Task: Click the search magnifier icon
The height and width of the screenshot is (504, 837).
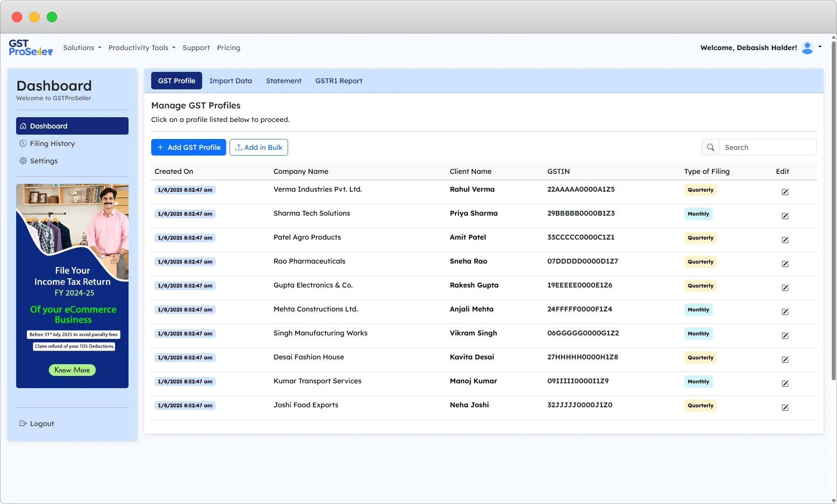Action: pyautogui.click(x=710, y=147)
